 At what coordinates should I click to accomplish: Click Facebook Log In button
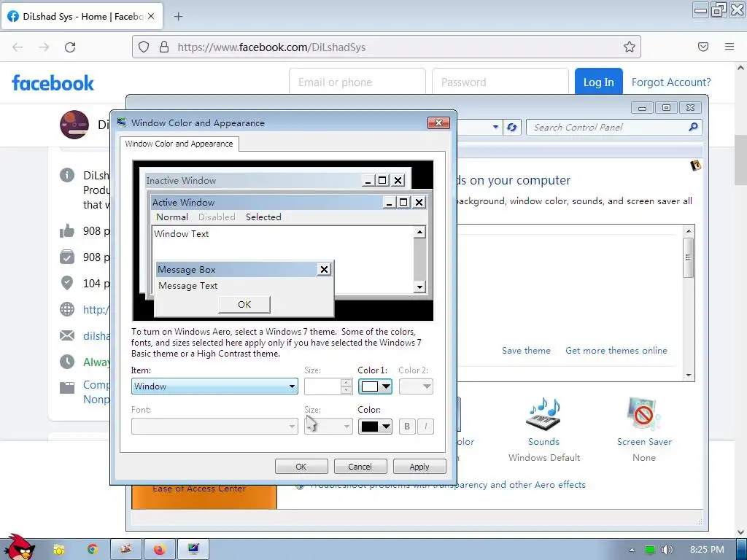pyautogui.click(x=598, y=82)
